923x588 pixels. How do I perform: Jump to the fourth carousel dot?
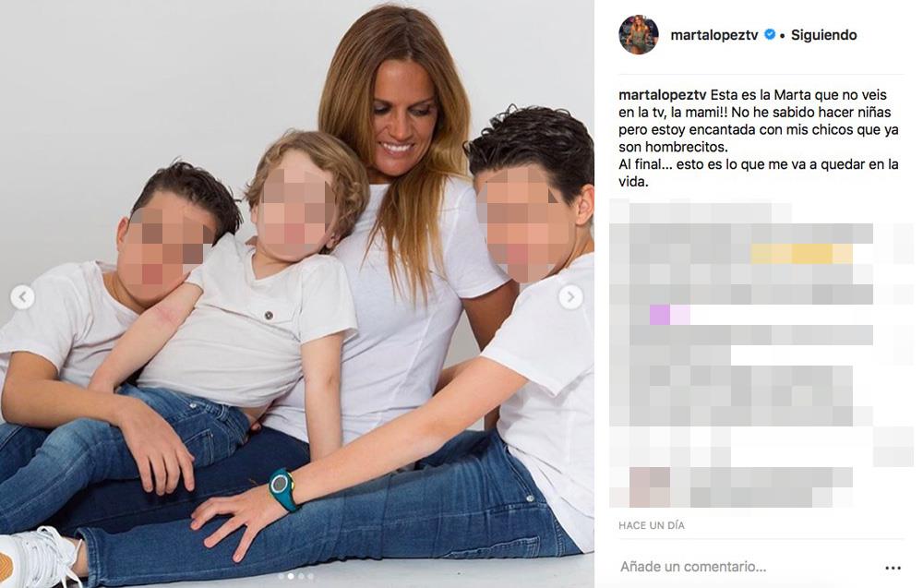[310, 576]
